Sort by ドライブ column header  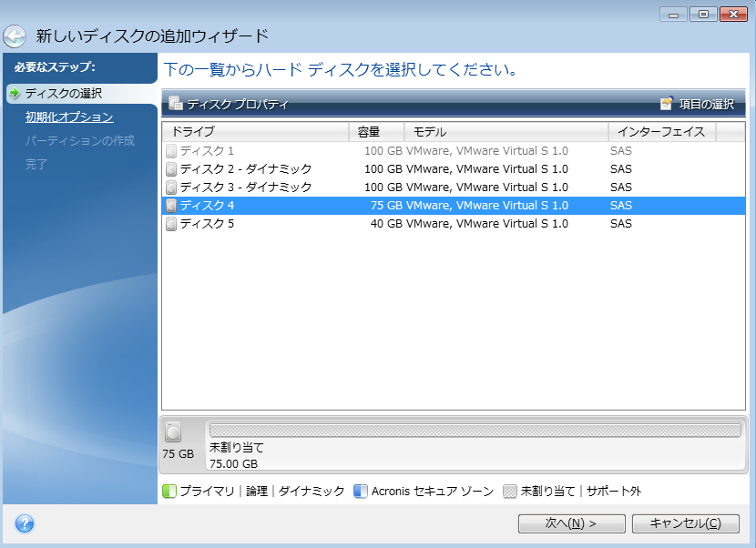255,132
